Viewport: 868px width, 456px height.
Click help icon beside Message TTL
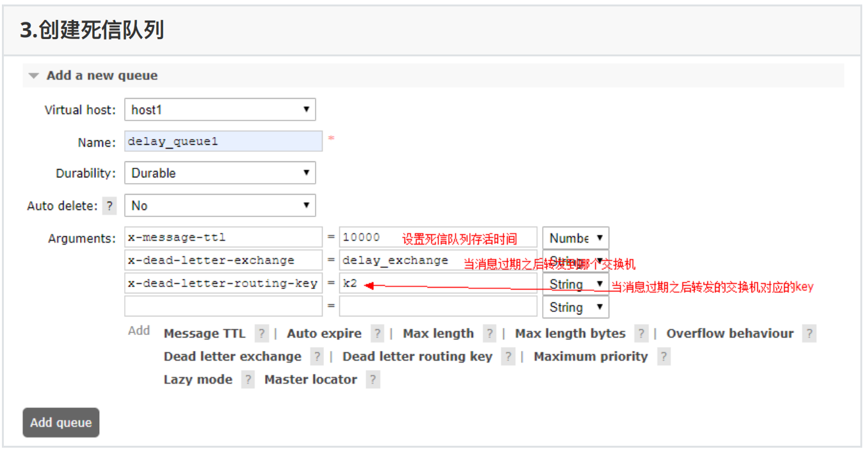coord(261,334)
